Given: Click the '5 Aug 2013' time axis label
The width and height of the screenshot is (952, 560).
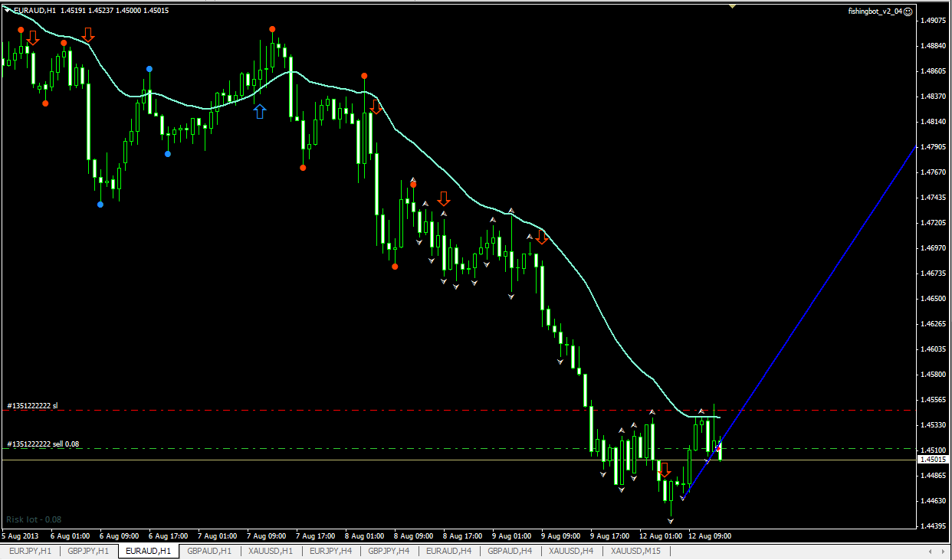Looking at the screenshot, I should [x=19, y=536].
